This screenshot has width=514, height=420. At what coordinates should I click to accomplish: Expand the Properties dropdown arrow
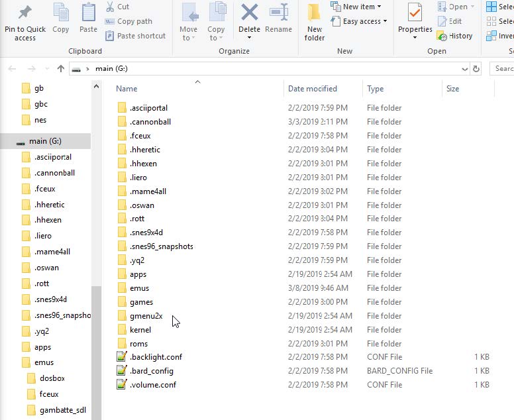pyautogui.click(x=415, y=37)
